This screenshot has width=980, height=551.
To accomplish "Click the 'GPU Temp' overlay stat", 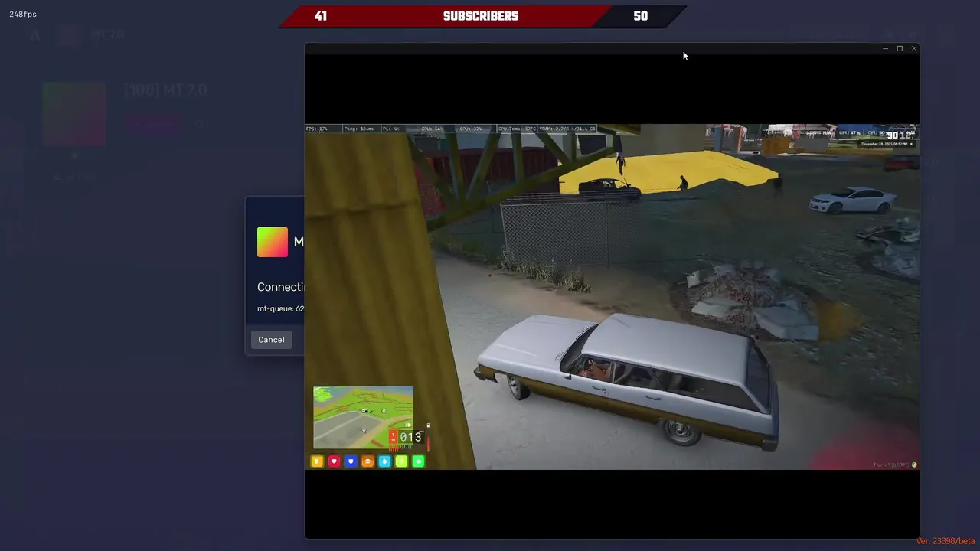I will pos(517,129).
